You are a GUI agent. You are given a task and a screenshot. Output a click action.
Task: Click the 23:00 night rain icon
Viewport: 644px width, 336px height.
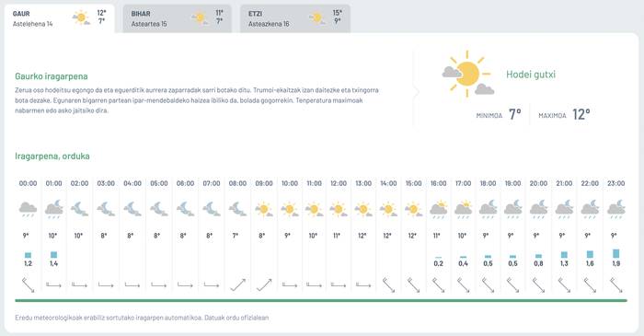point(616,209)
